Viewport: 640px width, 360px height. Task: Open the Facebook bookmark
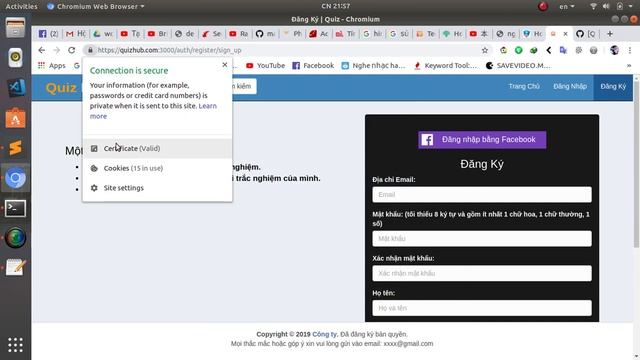tap(313, 65)
